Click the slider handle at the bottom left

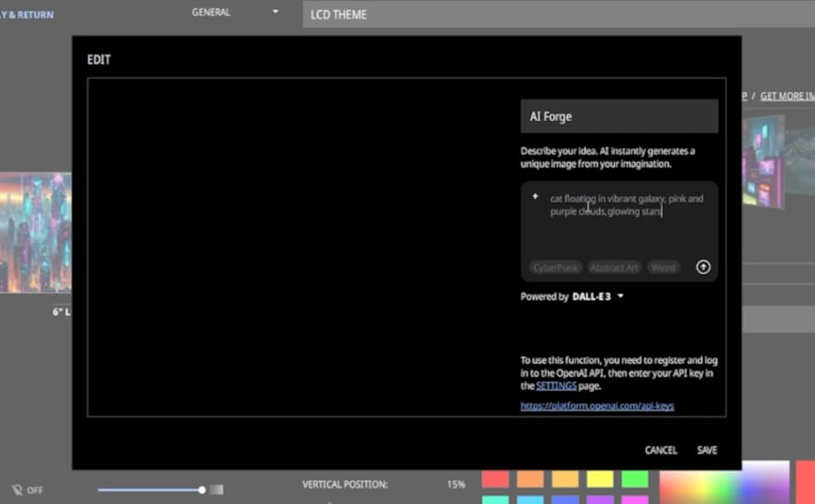202,490
